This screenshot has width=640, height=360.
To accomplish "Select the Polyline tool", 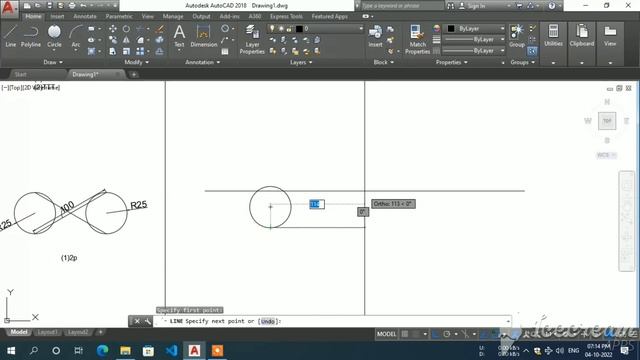I will pos(31,36).
